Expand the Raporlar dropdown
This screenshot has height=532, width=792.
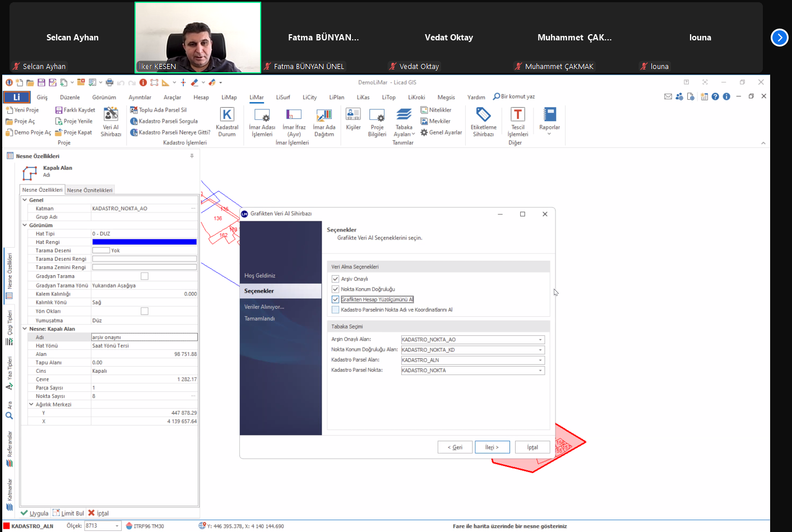coord(549,121)
